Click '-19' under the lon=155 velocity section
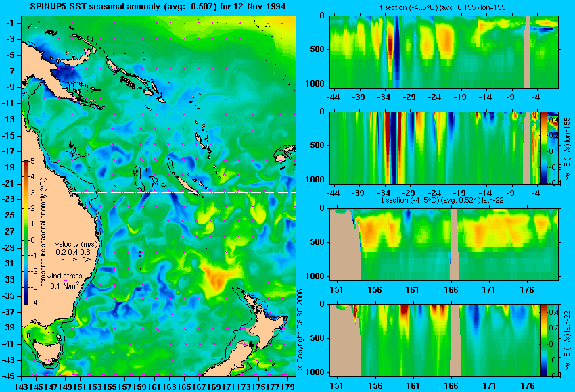Image resolution: width=575 pixels, height=392 pixels. [x=460, y=193]
